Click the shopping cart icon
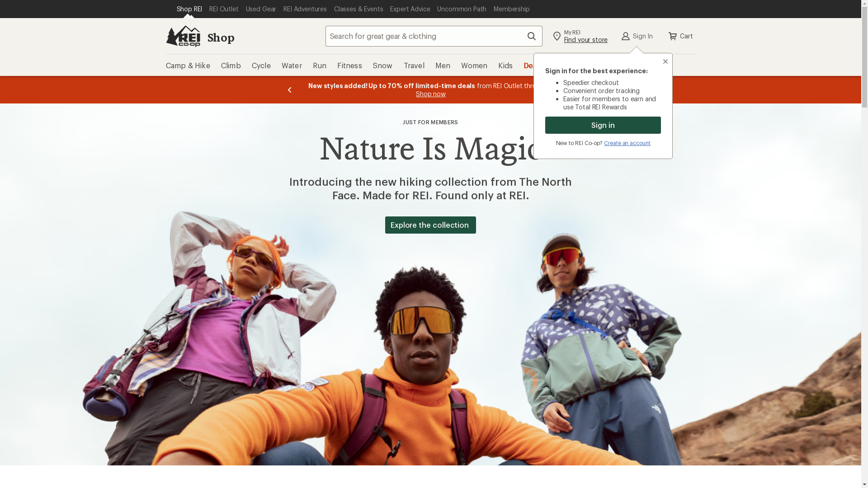The image size is (868, 488). click(673, 36)
